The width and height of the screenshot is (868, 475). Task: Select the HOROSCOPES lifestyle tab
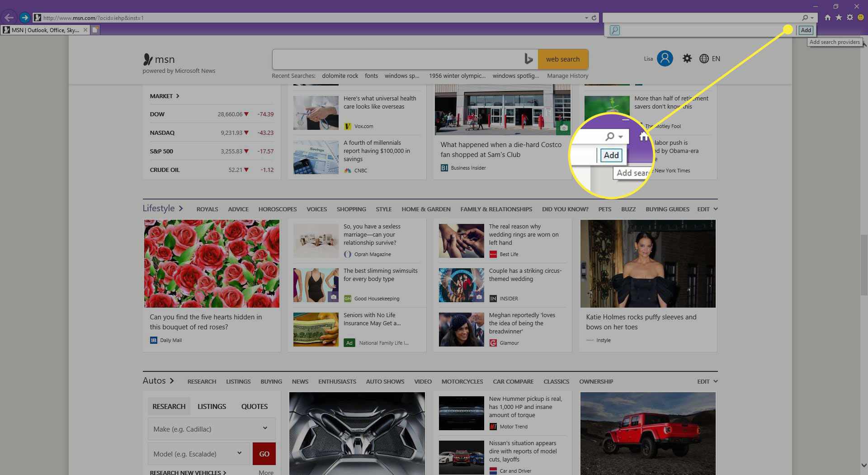(278, 209)
